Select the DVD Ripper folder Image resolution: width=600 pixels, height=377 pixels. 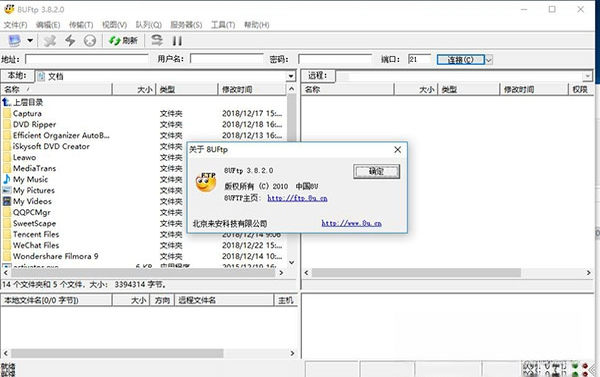pyautogui.click(x=29, y=124)
